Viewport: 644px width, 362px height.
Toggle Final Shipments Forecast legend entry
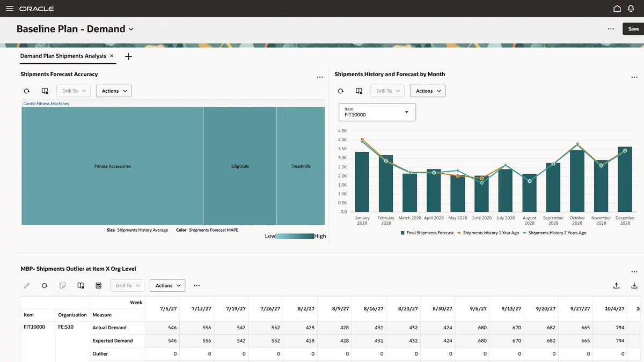coord(427,233)
